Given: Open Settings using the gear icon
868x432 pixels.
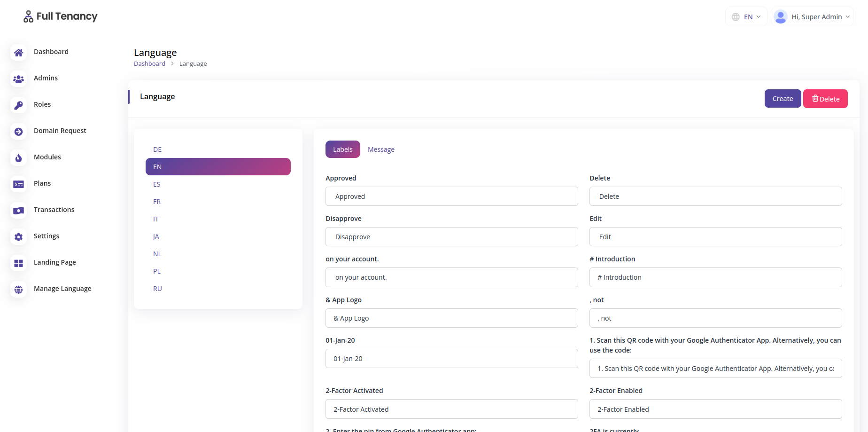Looking at the screenshot, I should tap(18, 237).
